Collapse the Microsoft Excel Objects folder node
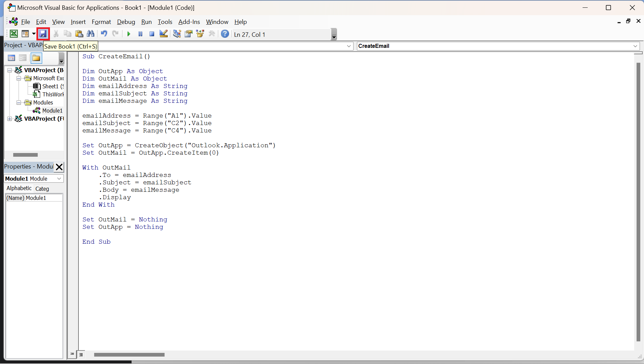644x364 pixels. click(19, 78)
